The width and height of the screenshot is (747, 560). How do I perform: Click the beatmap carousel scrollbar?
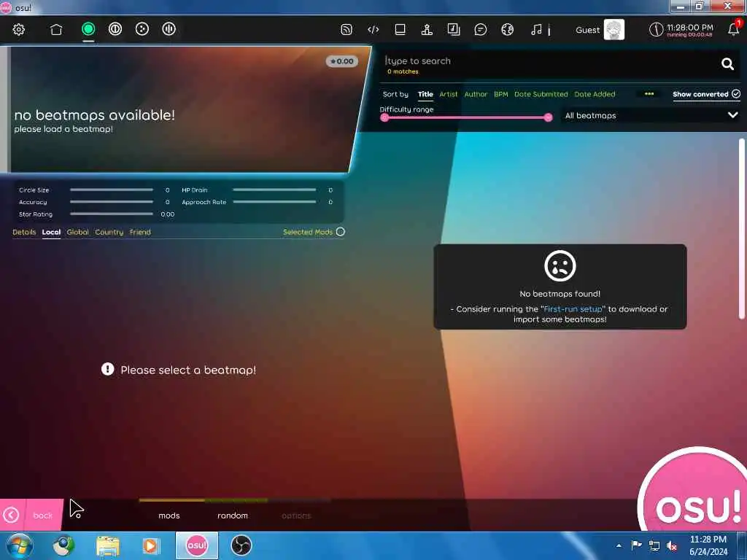(x=741, y=228)
